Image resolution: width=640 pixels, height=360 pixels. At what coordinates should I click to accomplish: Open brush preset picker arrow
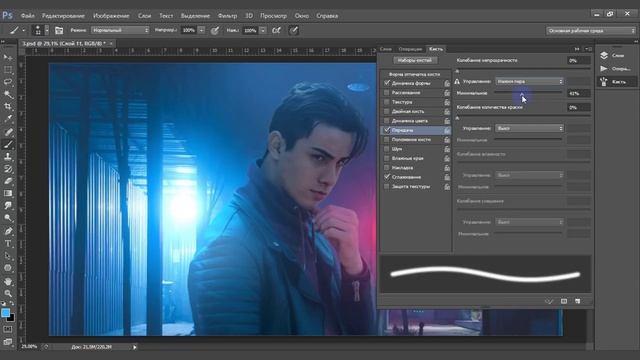pos(47,30)
